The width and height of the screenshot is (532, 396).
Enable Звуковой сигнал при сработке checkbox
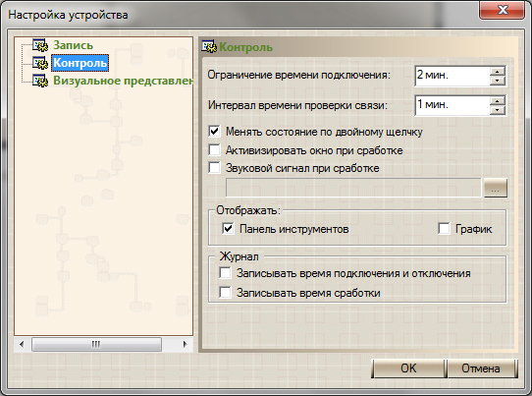(214, 167)
